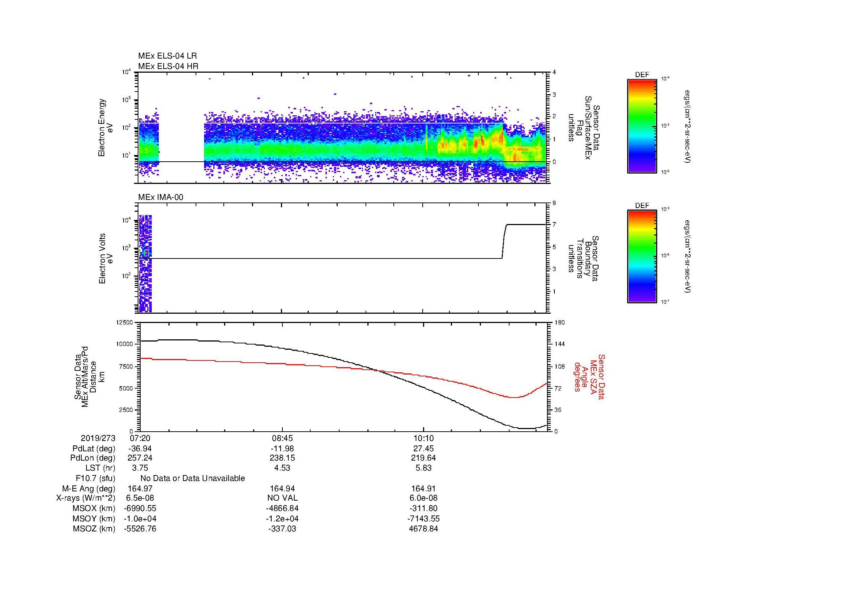
Task: Click the time tick label '10:10'
Action: pos(423,438)
